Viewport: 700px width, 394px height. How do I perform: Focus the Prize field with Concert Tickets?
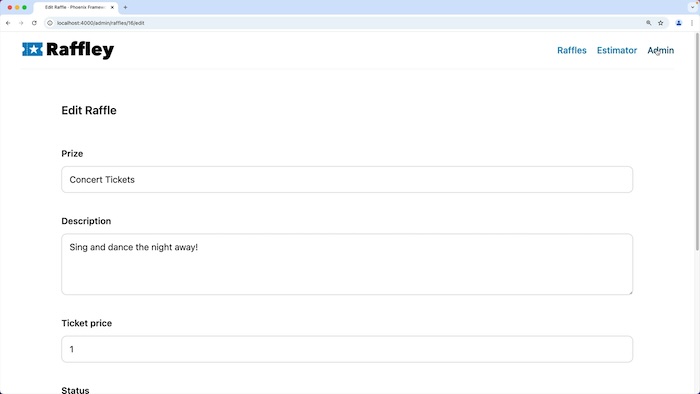click(347, 179)
